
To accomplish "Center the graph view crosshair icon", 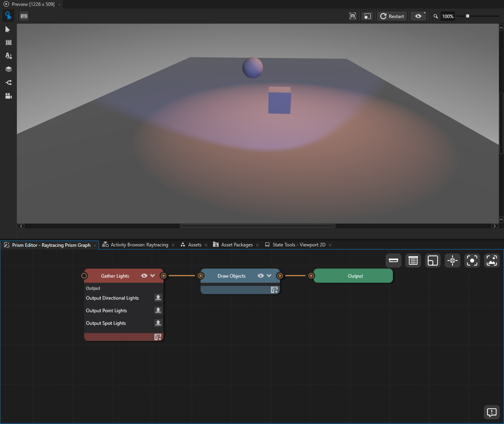I will click(452, 261).
